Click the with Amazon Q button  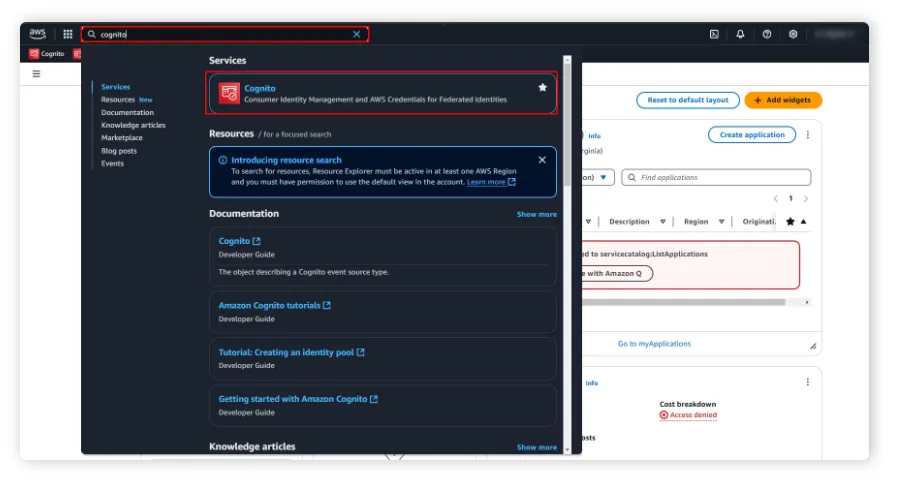point(617,273)
